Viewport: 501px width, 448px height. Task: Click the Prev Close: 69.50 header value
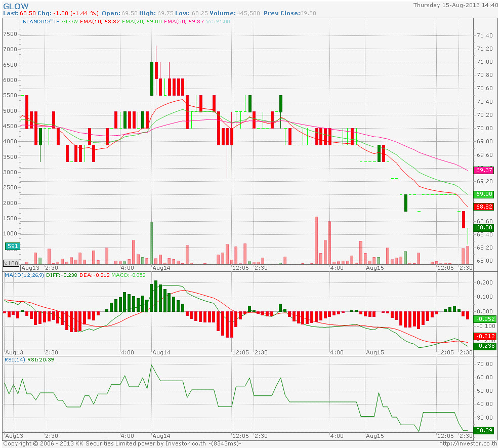pos(290,13)
